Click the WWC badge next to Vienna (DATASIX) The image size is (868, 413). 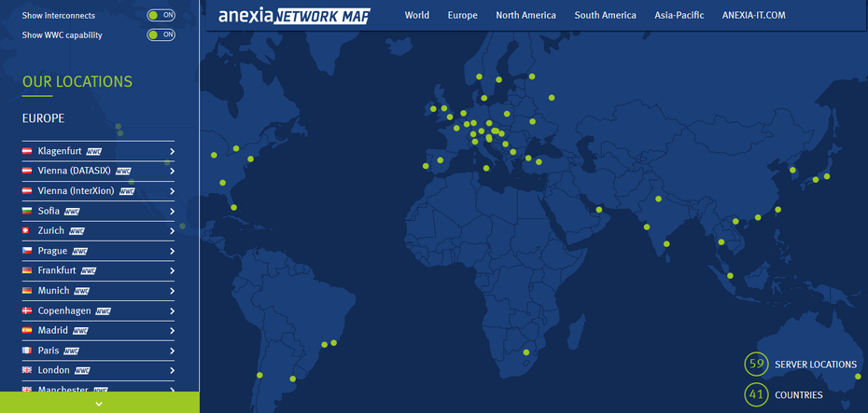tap(123, 172)
